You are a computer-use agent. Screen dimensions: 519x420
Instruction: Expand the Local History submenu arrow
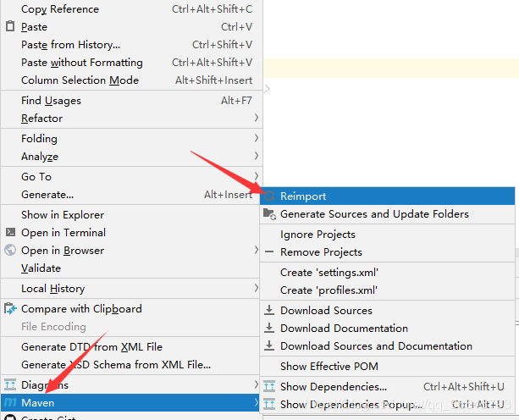click(257, 288)
